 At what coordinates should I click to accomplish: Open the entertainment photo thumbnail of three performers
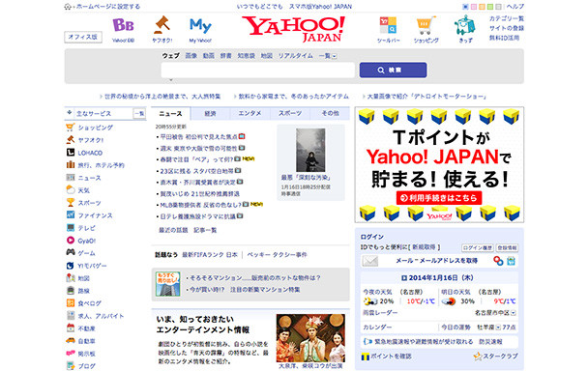pos(310,337)
